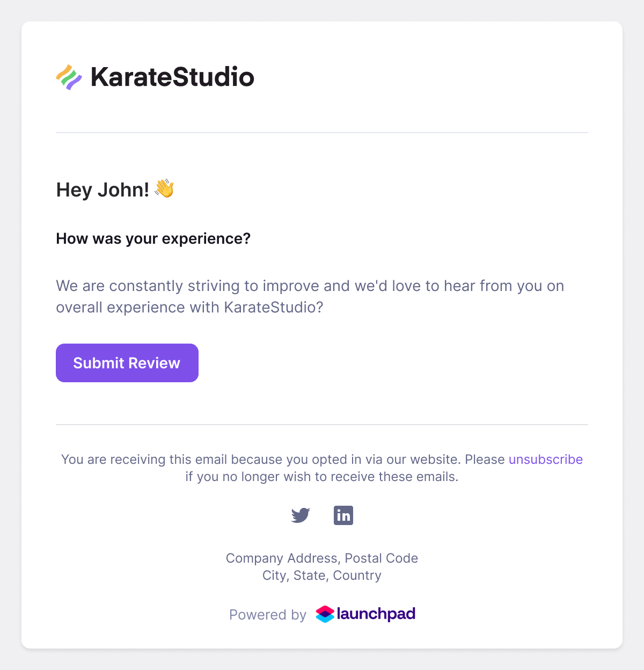
Task: Click the "City, State, Country" line
Action: coord(321,576)
